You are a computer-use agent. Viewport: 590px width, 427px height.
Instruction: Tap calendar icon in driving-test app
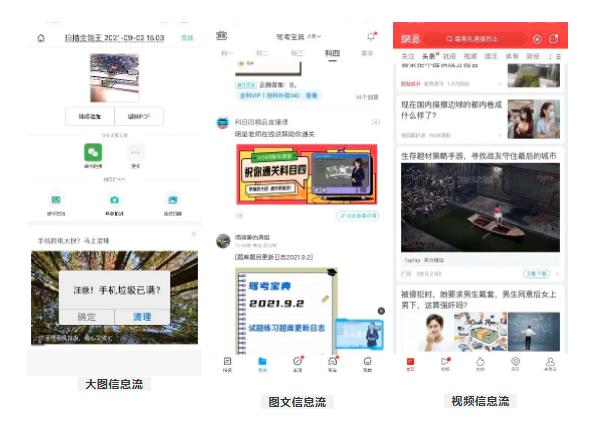coord(222,36)
